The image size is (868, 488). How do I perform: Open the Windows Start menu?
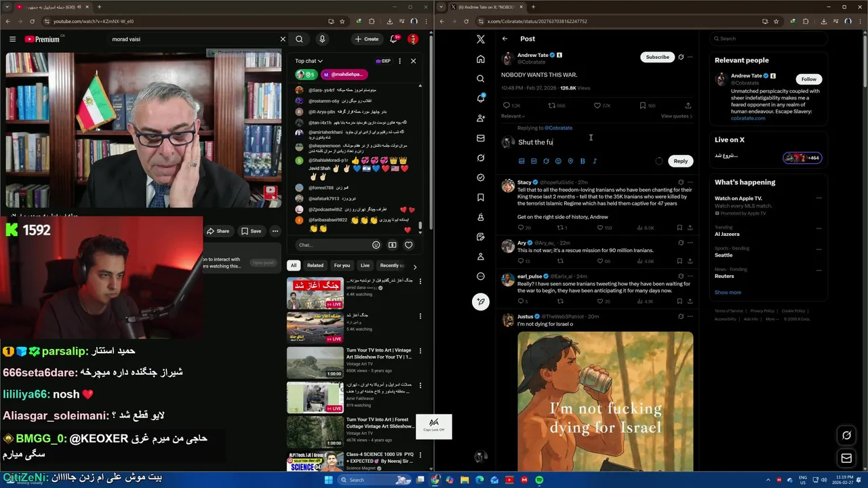(329, 480)
